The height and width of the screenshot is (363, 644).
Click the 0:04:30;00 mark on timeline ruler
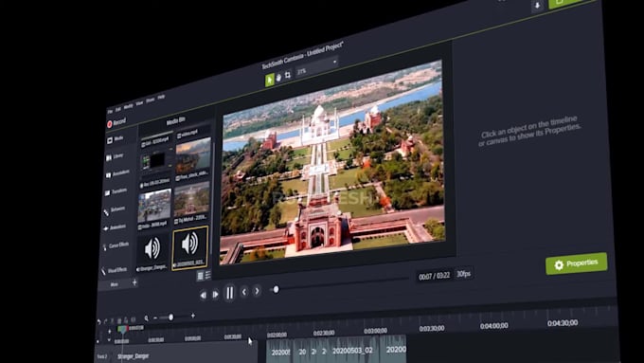point(563,323)
